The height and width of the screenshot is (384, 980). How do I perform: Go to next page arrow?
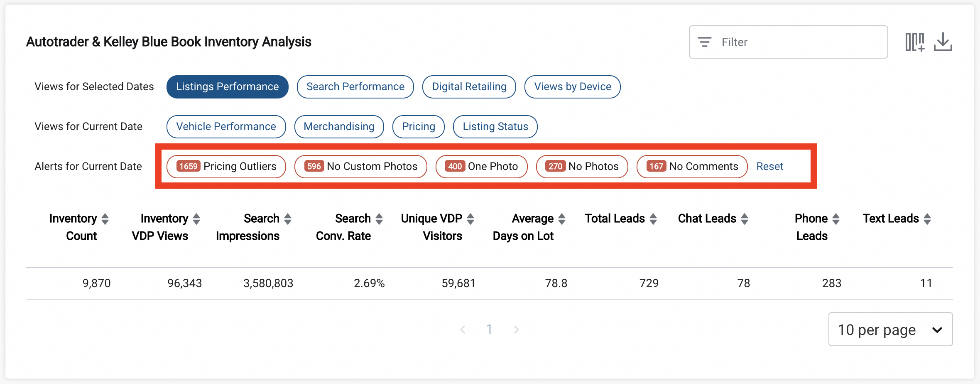516,330
